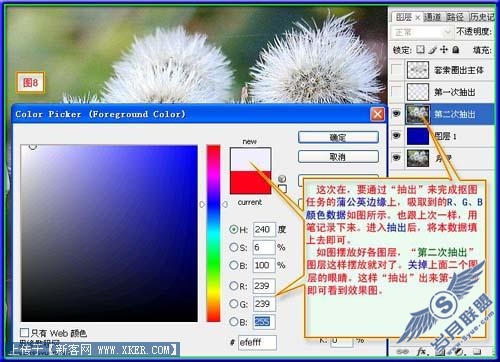Select the 套索圈出主体 layer thumbnail
The image size is (500, 362).
(418, 70)
